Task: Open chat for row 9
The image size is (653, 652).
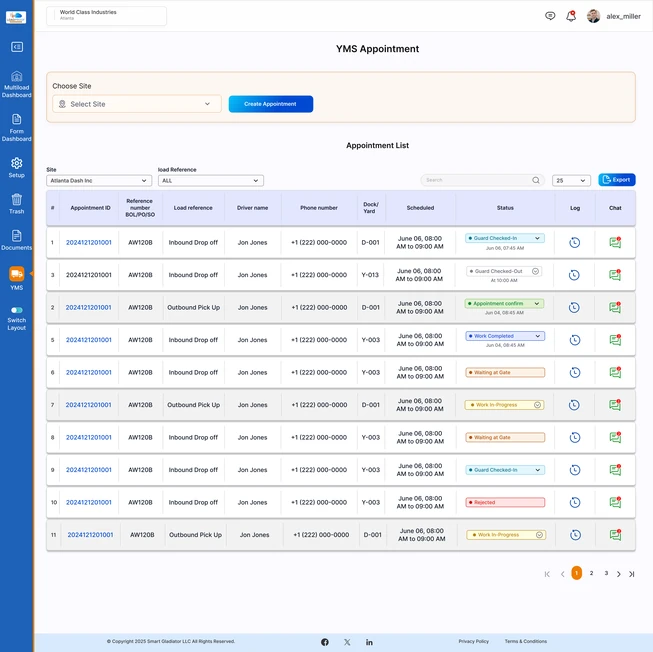Action: tap(615, 470)
